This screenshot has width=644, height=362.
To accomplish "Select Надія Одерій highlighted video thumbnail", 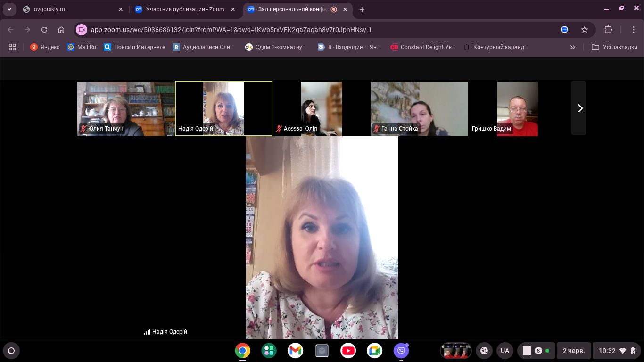I will (x=223, y=109).
